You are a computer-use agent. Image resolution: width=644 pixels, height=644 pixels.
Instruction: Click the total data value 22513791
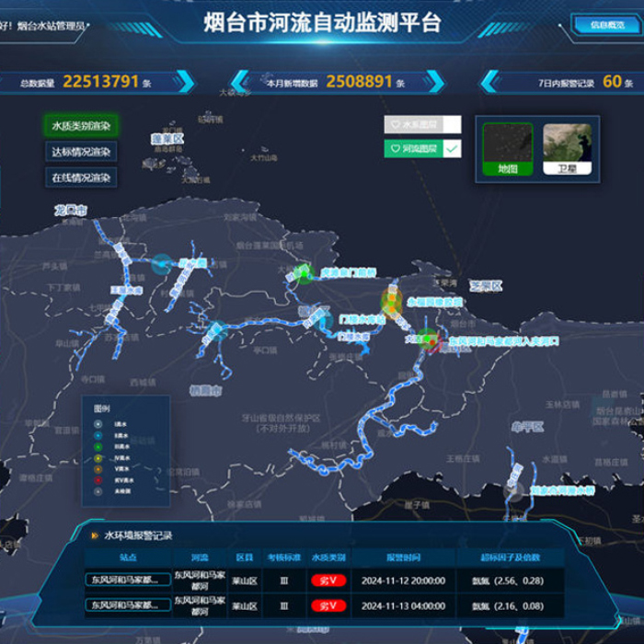pyautogui.click(x=100, y=81)
